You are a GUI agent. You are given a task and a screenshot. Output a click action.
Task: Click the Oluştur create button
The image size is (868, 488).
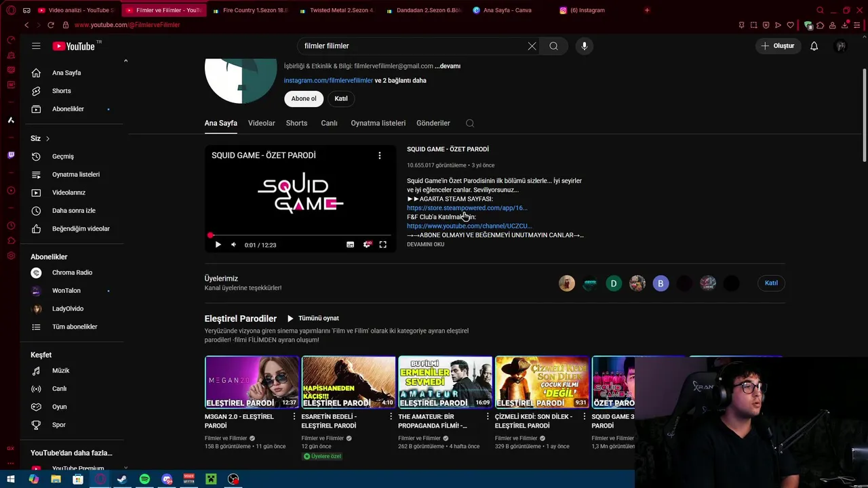tap(777, 46)
